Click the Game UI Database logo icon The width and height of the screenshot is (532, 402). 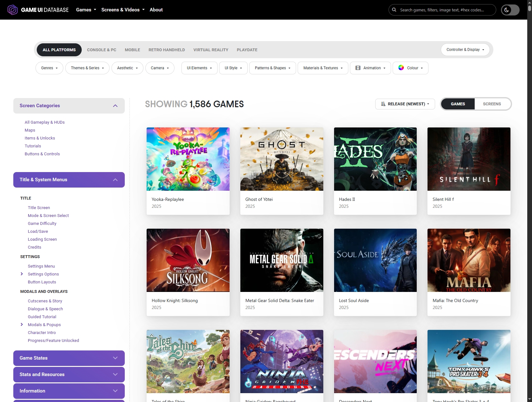point(12,10)
